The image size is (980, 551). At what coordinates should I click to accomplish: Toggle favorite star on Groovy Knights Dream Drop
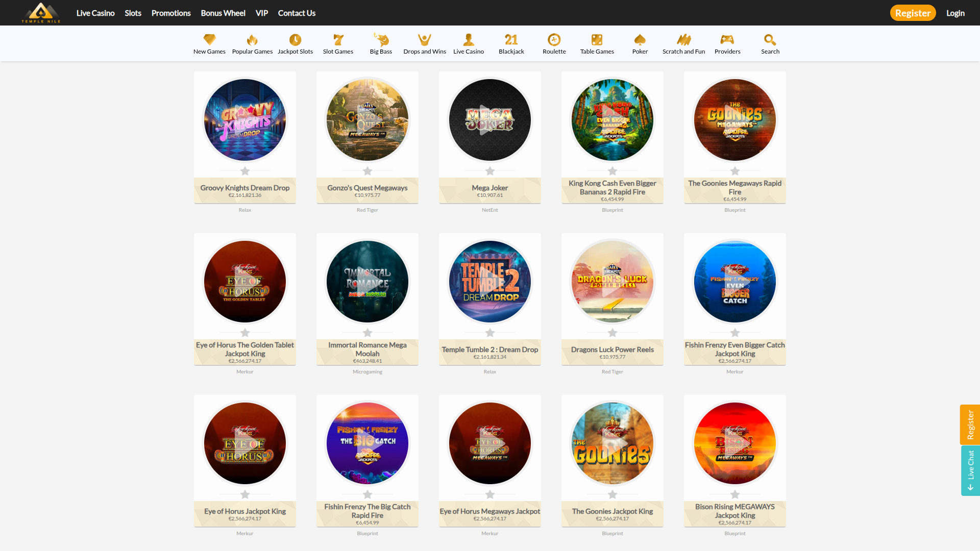[x=245, y=171]
